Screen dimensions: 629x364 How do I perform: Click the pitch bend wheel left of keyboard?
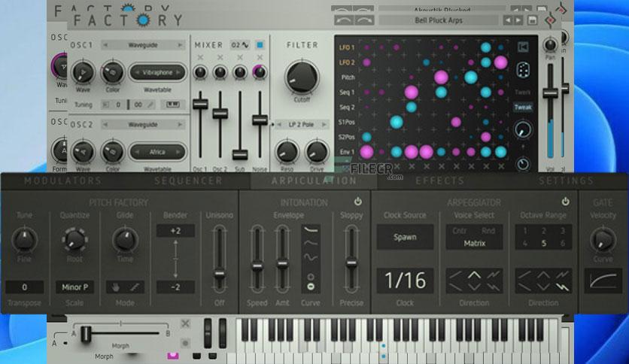(208, 332)
